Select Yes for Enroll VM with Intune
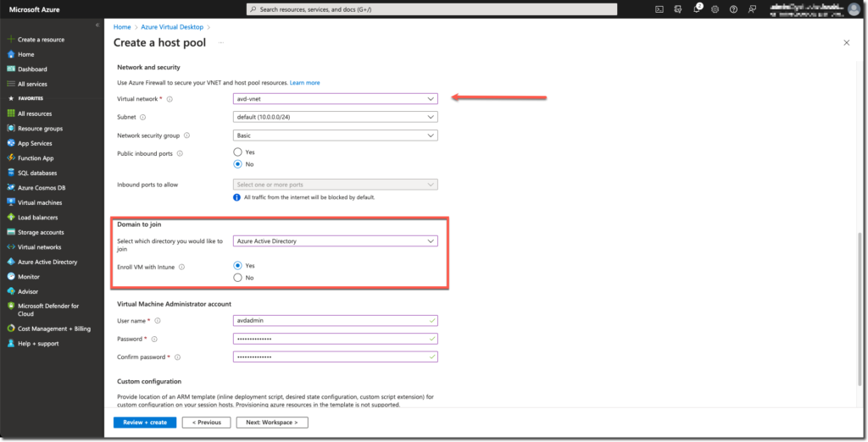868x442 pixels. 237,266
